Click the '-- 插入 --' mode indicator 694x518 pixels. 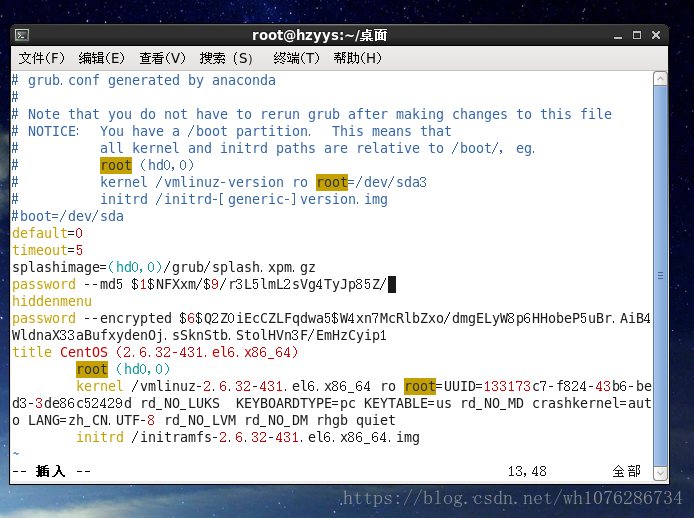pos(51,471)
